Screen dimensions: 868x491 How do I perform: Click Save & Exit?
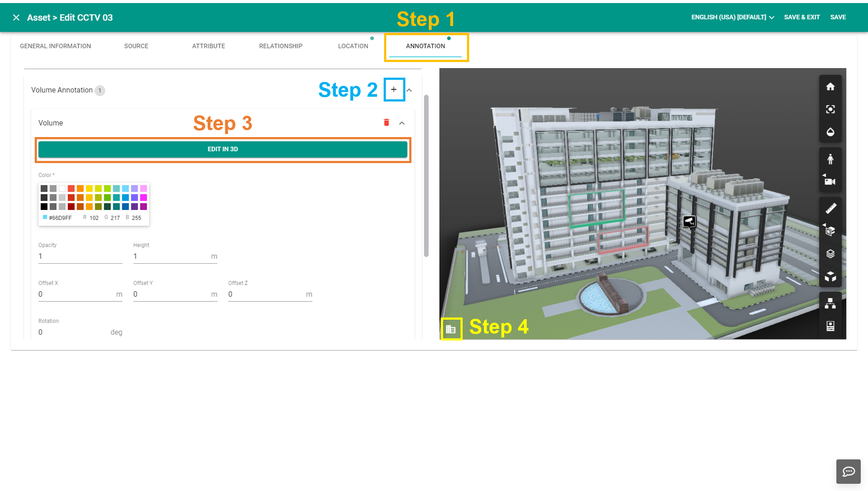click(802, 17)
